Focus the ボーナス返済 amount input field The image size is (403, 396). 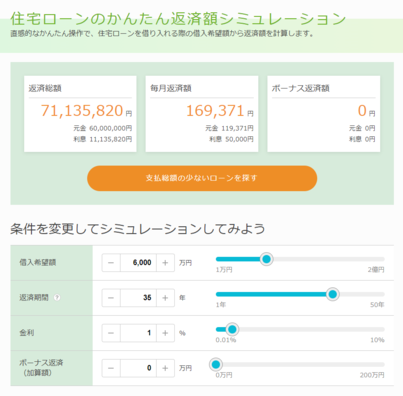tap(138, 368)
